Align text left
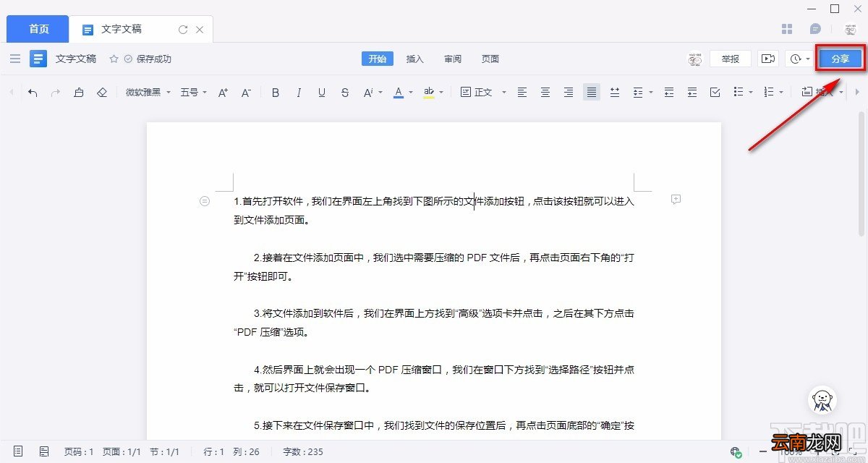This screenshot has height=463, width=868. pos(522,93)
